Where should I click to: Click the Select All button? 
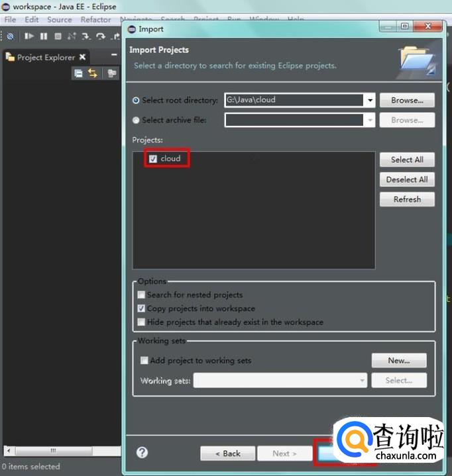coord(407,160)
